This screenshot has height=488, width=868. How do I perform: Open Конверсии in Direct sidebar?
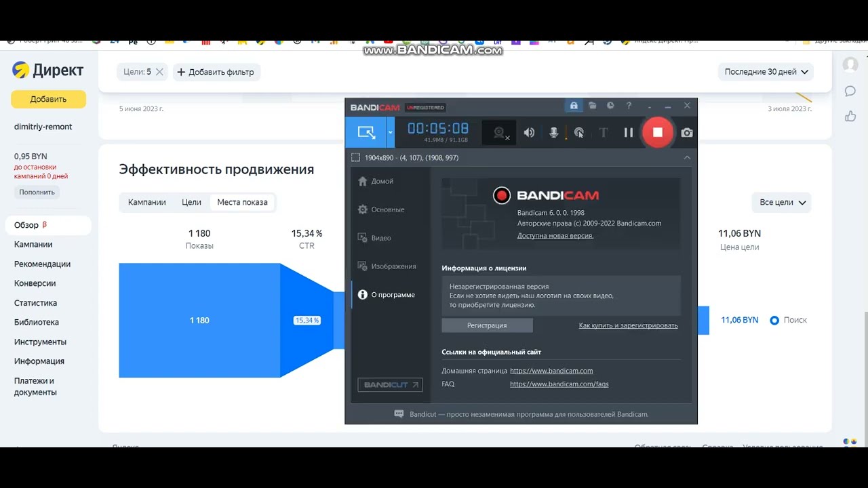35,283
